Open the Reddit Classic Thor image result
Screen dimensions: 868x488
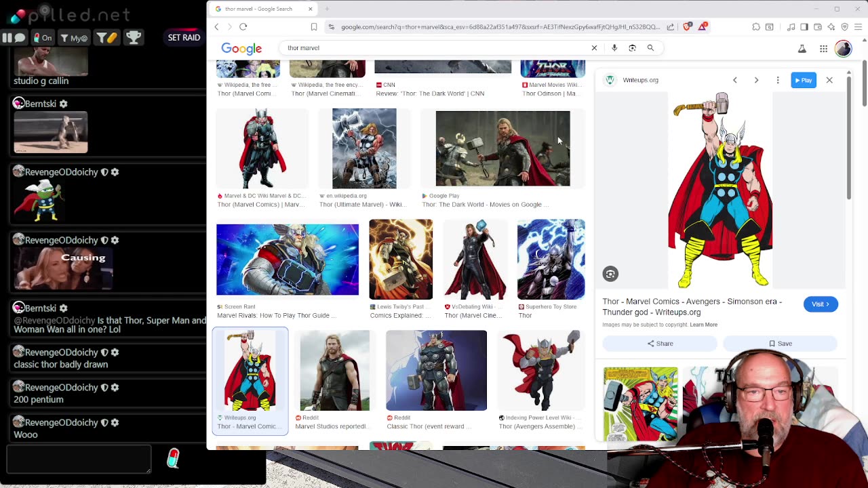coord(436,371)
